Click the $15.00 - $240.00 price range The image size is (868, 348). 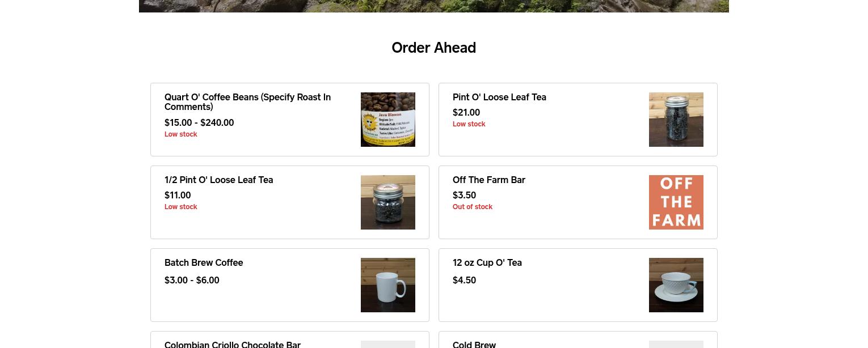click(199, 122)
